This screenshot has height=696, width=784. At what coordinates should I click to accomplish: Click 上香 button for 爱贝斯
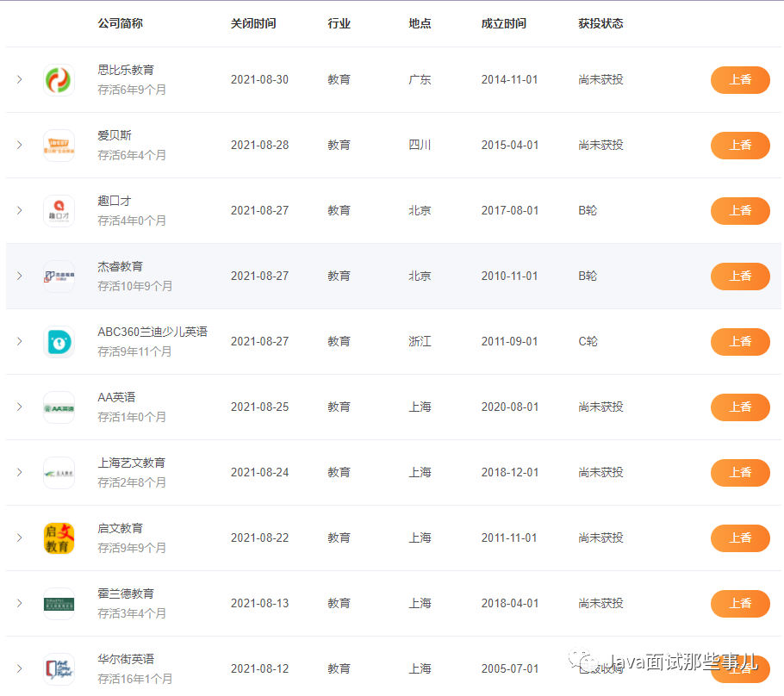[x=740, y=146]
